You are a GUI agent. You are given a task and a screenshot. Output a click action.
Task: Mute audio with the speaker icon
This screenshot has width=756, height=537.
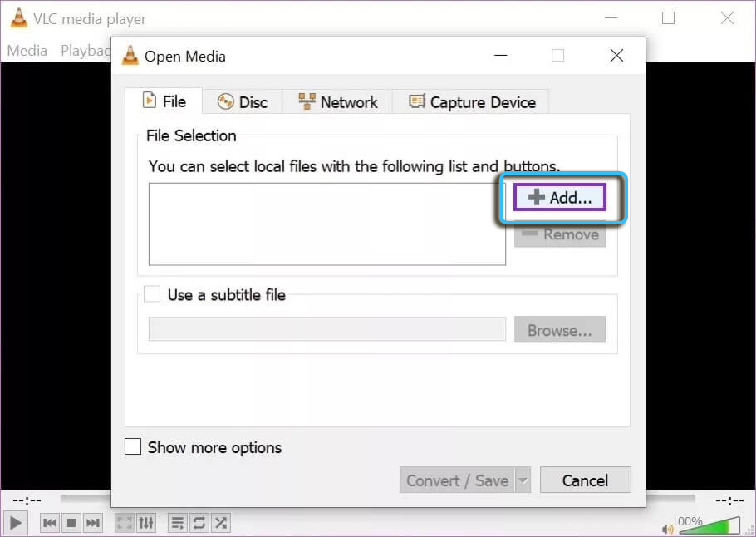[x=668, y=527]
